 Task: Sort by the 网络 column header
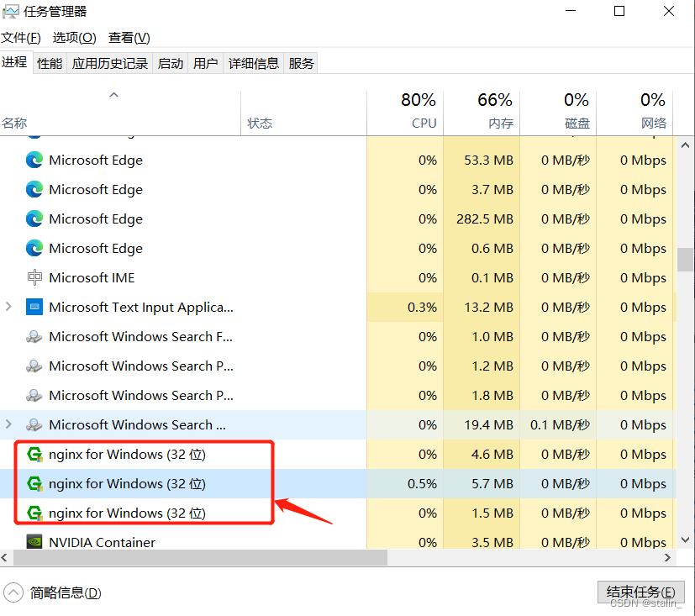point(634,113)
